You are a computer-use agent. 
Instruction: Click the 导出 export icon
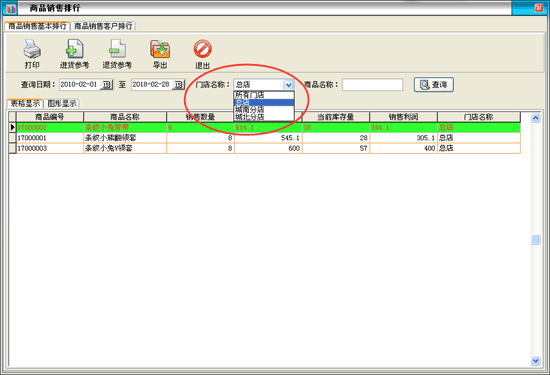tap(160, 49)
